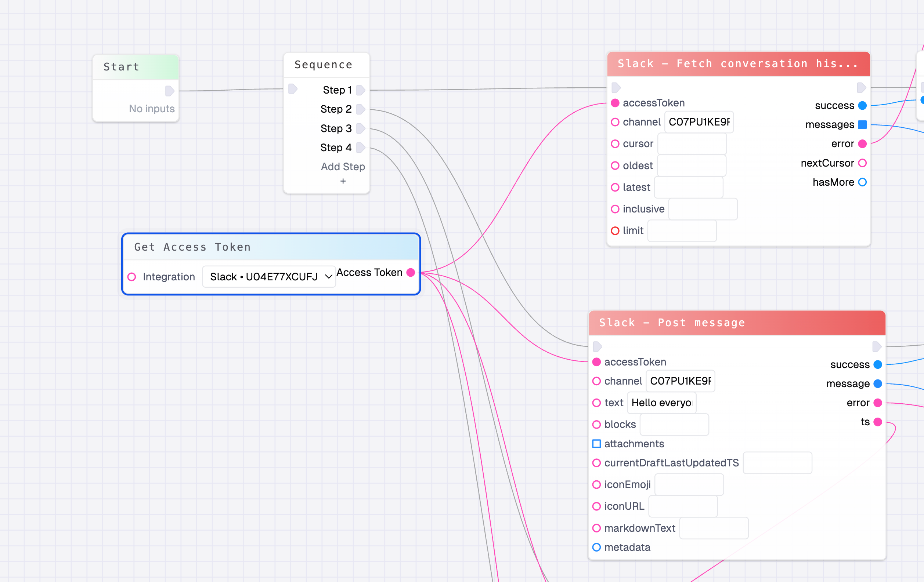This screenshot has width=924, height=582.
Task: Click the messages output port
Action: (862, 125)
